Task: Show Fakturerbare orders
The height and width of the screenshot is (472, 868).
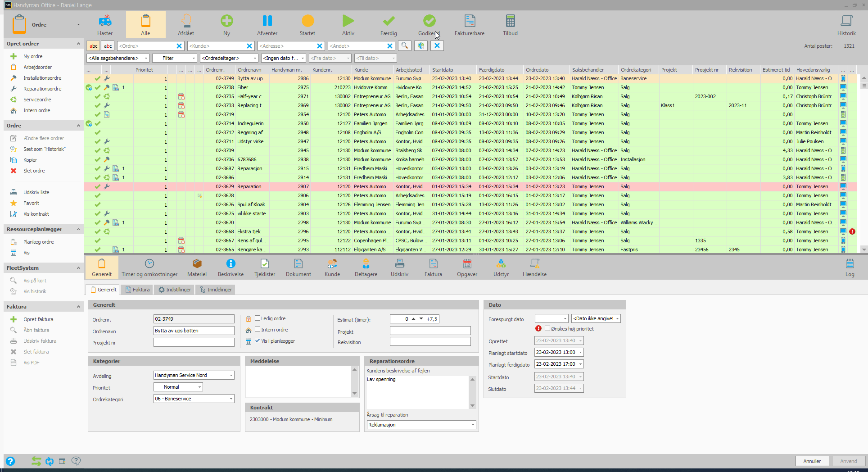Action: (470, 25)
